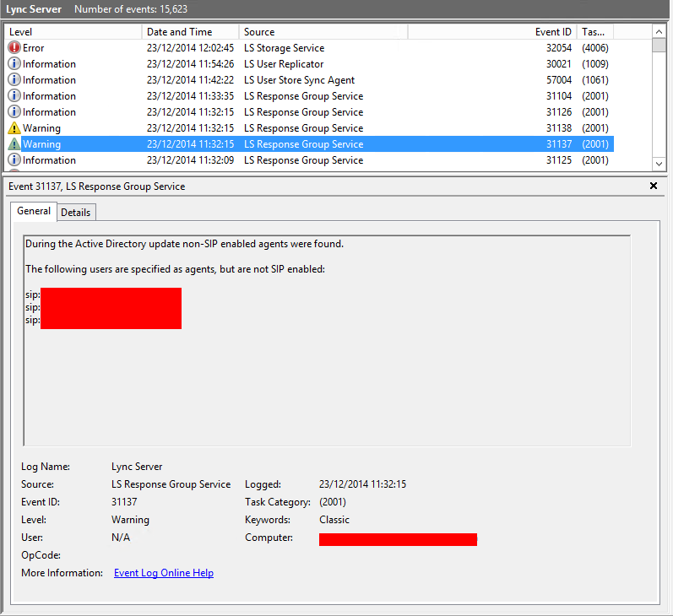This screenshot has height=616, width=673.
Task: Click the yellow Warning icon for event 31138
Action: [x=14, y=127]
